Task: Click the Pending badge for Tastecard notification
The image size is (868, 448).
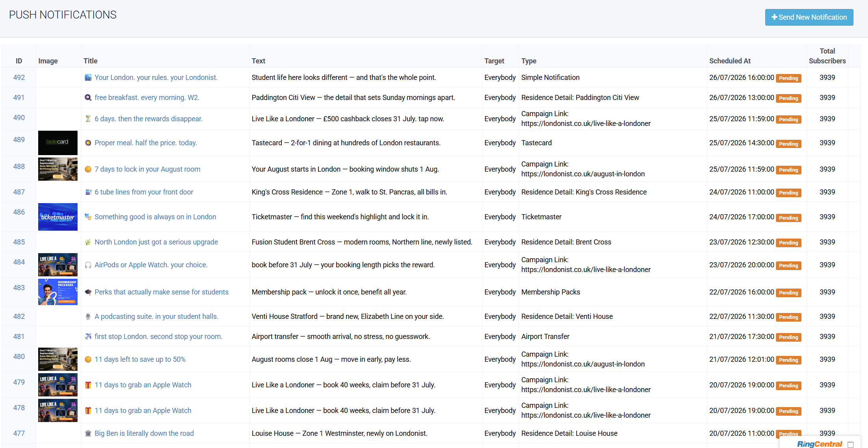Action: point(788,144)
